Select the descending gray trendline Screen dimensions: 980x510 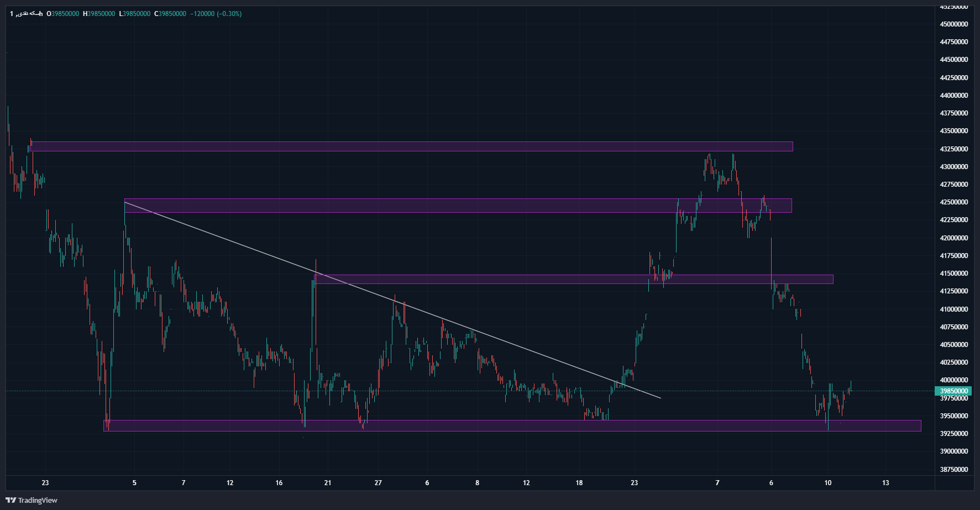click(x=392, y=300)
